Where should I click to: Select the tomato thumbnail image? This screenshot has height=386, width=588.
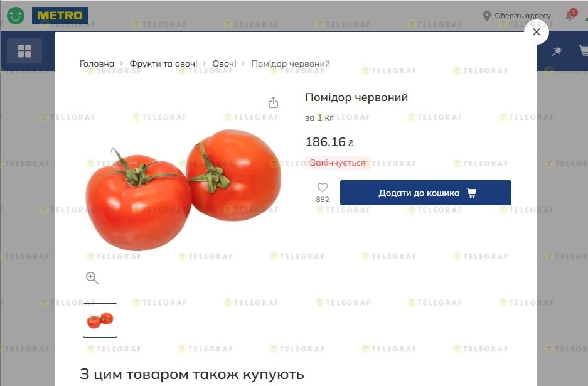pyautogui.click(x=100, y=320)
